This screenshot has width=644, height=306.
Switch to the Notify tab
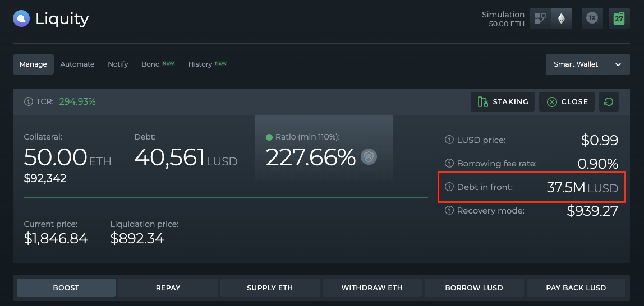118,64
